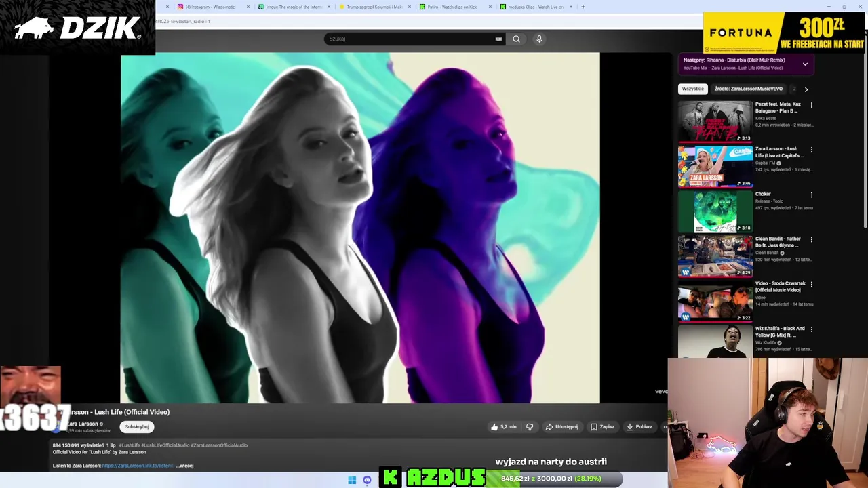The height and width of the screenshot is (488, 868).
Task: Open the on-screen keyboard icon in the search box
Action: coord(498,39)
